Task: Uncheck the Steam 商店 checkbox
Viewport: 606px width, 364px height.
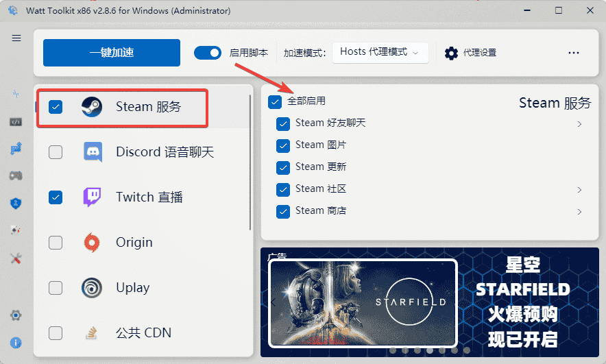Action: (x=283, y=212)
